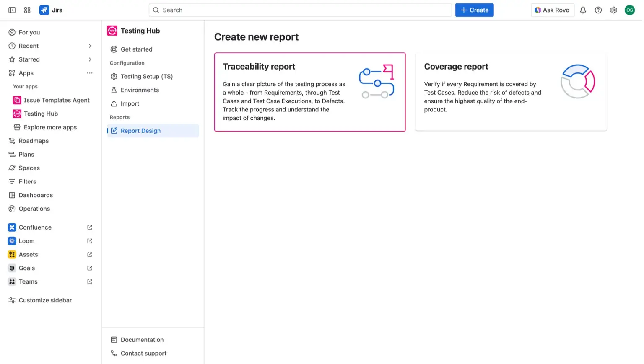
Task: Open the Get started page
Action: (136, 49)
